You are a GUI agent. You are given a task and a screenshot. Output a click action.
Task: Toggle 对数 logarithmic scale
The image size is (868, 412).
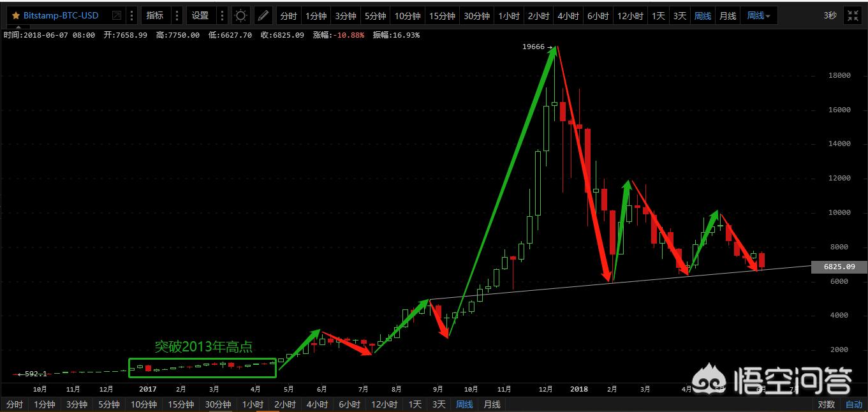tap(826, 404)
